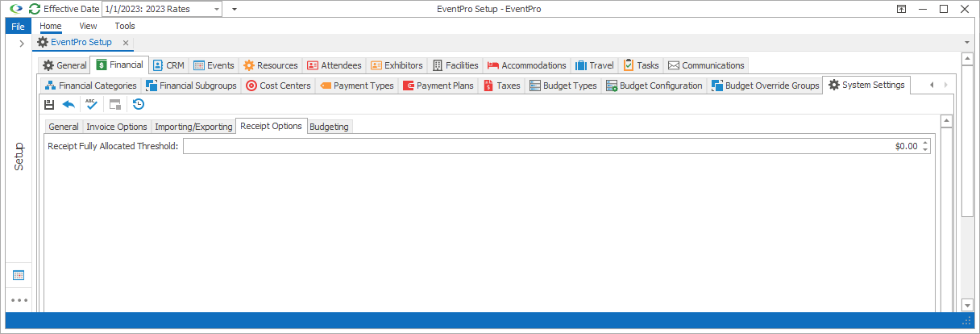Click the green Refresh icon beside Effective Date

click(x=34, y=9)
